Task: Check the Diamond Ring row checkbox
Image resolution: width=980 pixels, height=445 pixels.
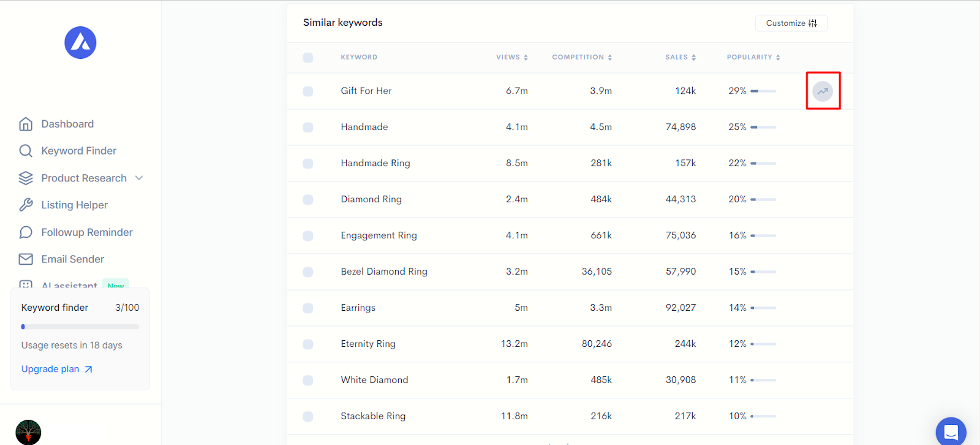Action: 308,200
